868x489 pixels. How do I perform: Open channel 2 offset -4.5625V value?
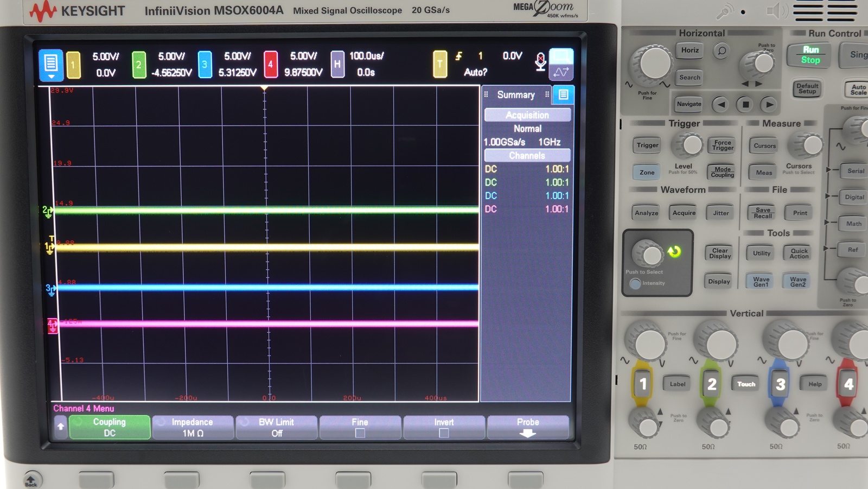[171, 73]
